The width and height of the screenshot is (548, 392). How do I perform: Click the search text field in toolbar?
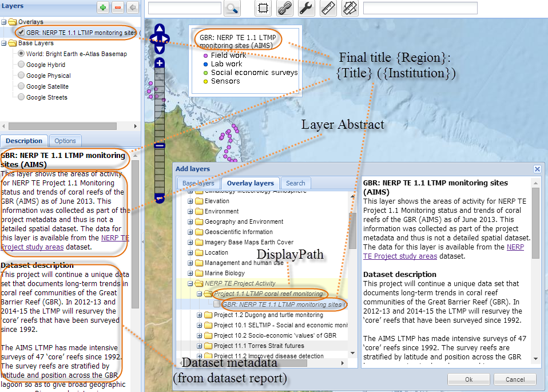coord(185,8)
